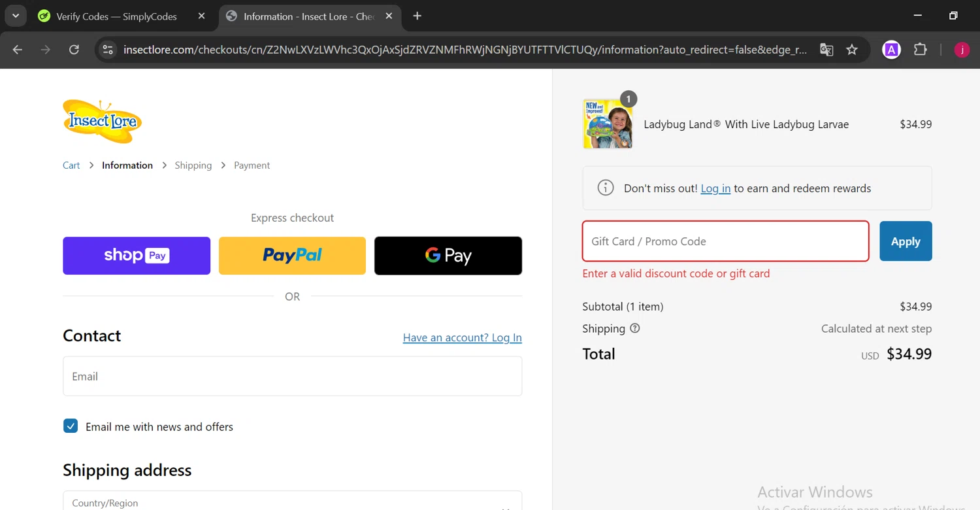This screenshot has width=980, height=510.
Task: Select the Information - Insect Lore tab
Action: (310, 16)
